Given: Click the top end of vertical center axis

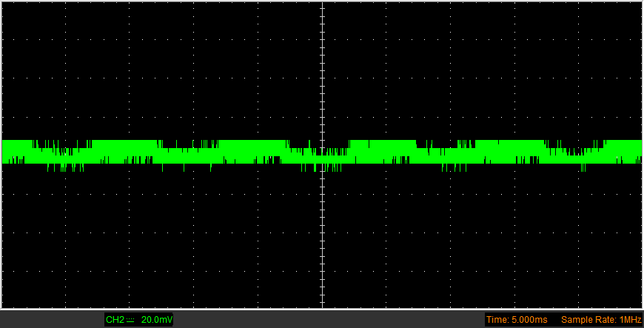Looking at the screenshot, I should tap(322, 3).
